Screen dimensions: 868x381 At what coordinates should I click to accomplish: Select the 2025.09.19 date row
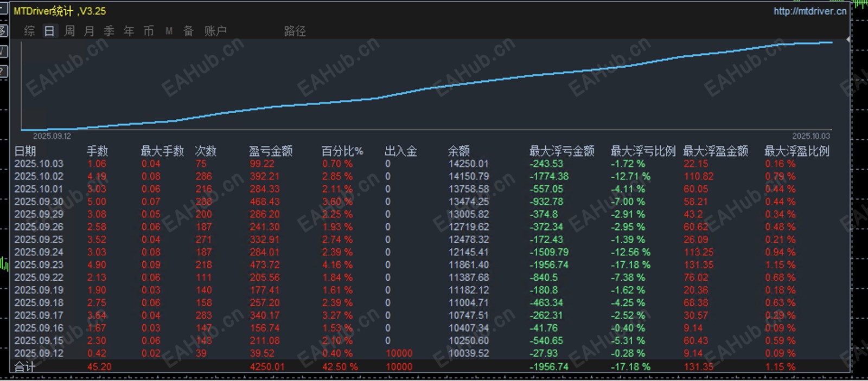(39, 290)
